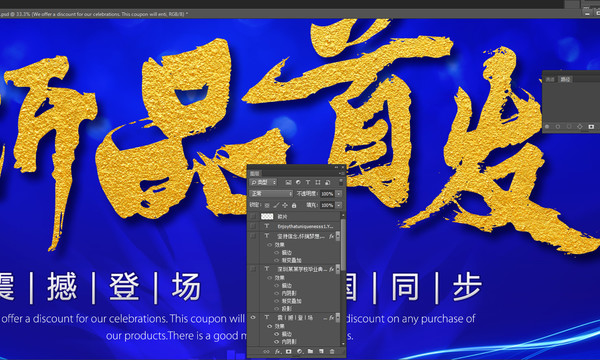
Task: Fill path with foreground color in Paths panel
Action: (547, 127)
